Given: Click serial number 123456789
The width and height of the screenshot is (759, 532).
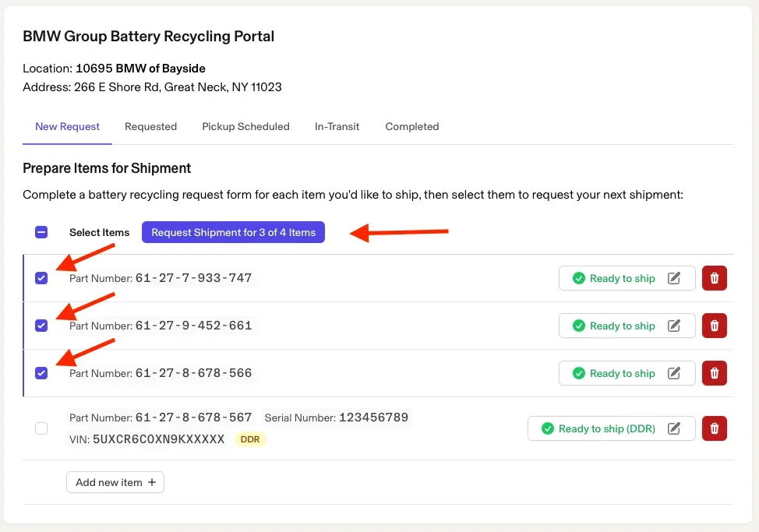Looking at the screenshot, I should (374, 417).
